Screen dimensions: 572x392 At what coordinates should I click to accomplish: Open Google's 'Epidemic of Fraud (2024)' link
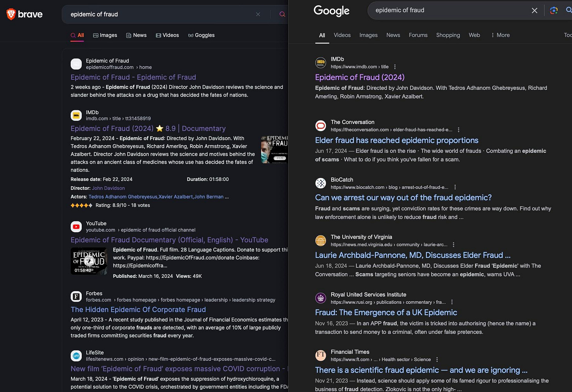click(360, 77)
